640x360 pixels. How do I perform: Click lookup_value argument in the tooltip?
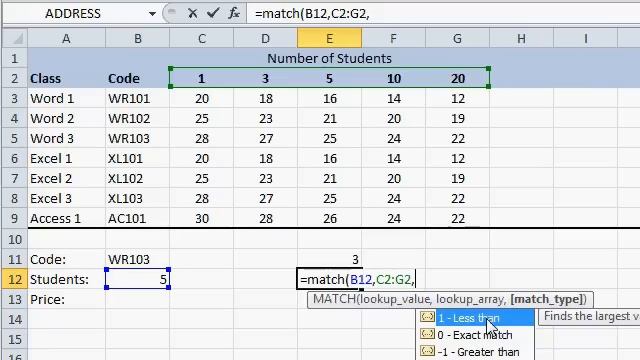point(394,299)
